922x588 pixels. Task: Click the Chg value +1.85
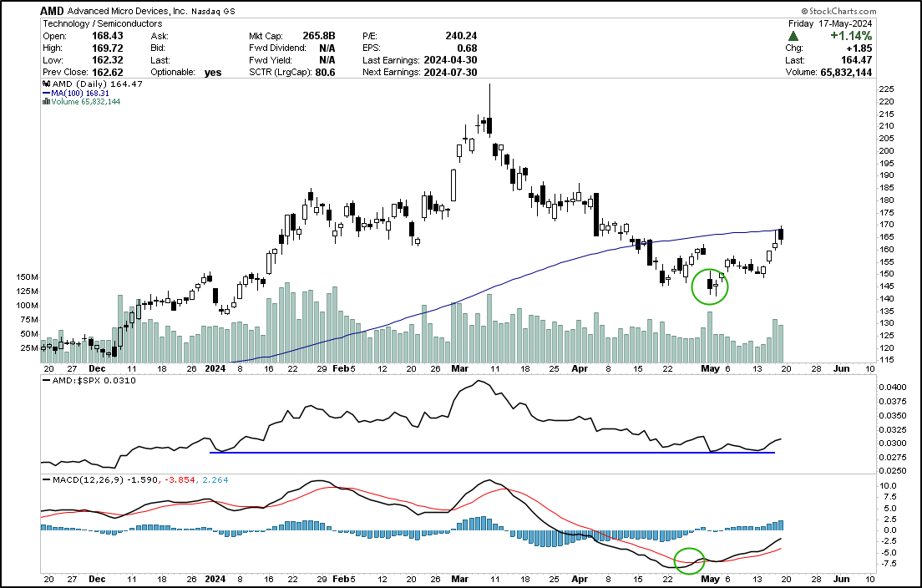point(859,48)
